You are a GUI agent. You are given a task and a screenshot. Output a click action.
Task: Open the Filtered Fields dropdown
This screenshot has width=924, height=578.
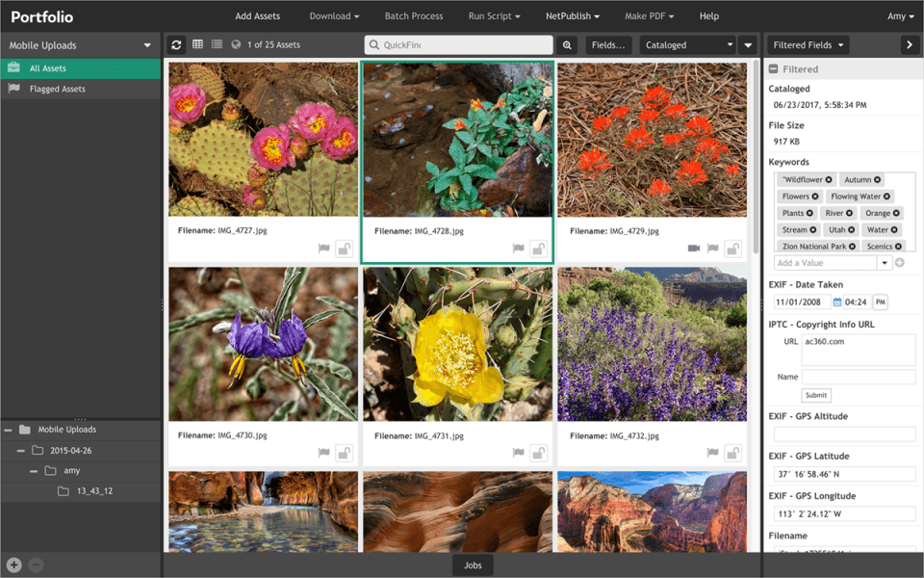[x=808, y=45]
